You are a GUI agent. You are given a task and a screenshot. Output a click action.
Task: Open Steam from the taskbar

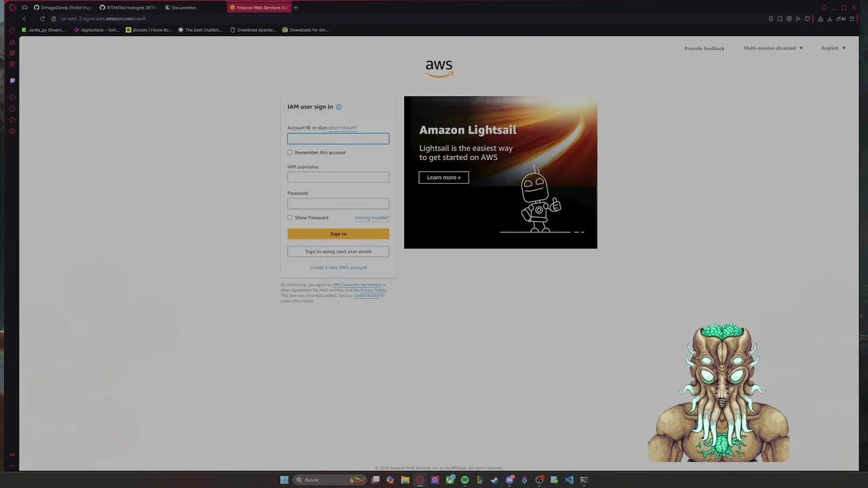[x=494, y=480]
